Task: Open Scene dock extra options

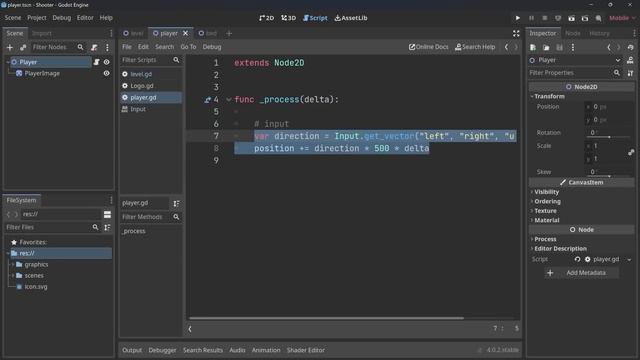Action: pos(107,47)
